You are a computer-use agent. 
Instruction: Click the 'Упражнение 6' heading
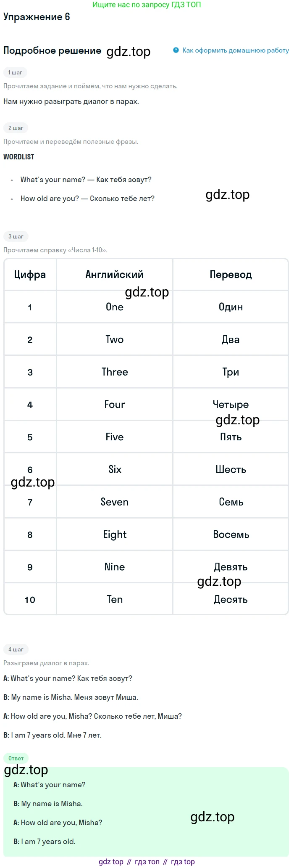point(37,17)
